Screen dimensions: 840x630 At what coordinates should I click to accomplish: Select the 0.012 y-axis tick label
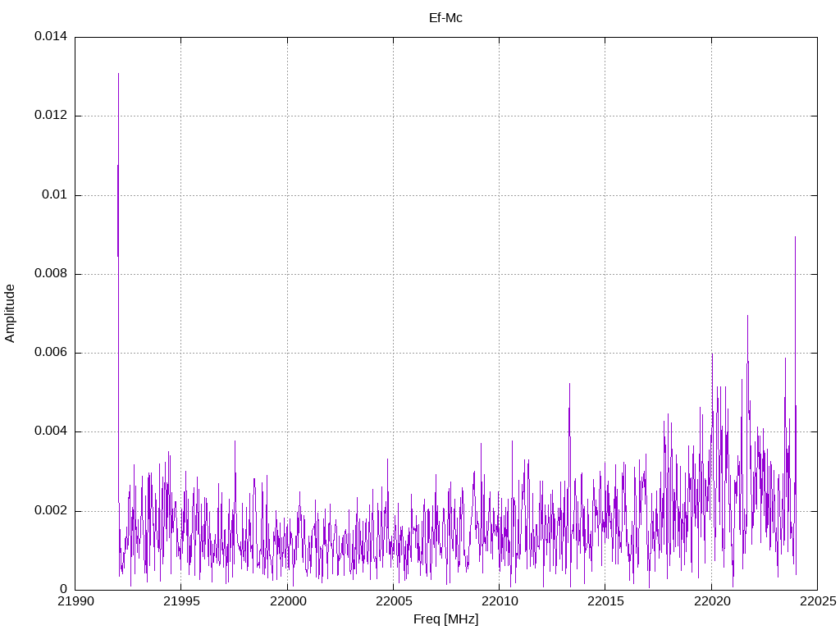(x=50, y=116)
